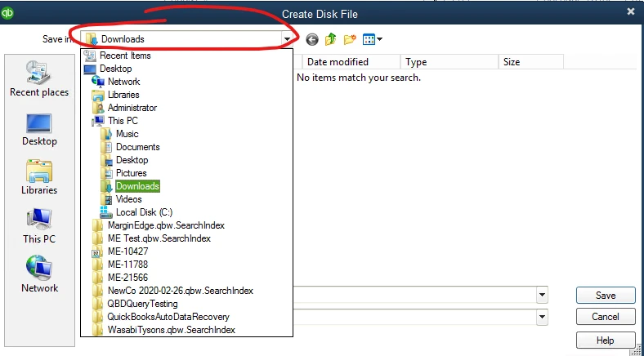Open the View menu icon
Viewport: 644px width, 356px height.
point(372,39)
